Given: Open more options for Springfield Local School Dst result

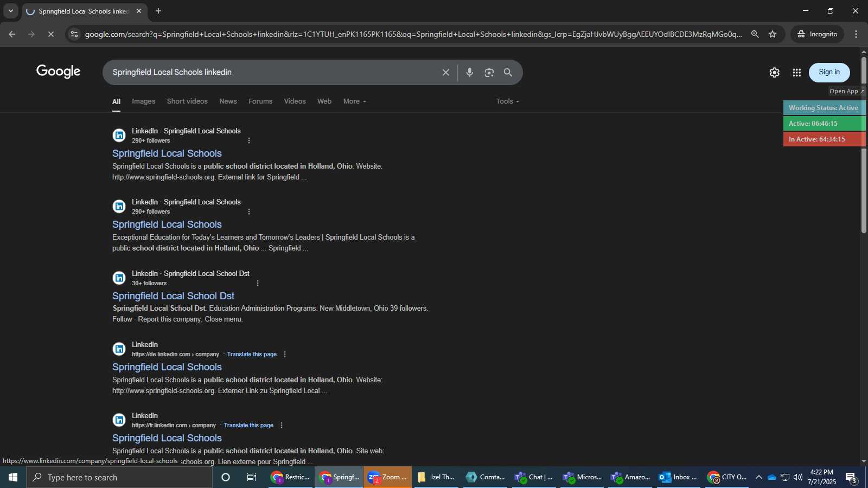Looking at the screenshot, I should (x=258, y=283).
